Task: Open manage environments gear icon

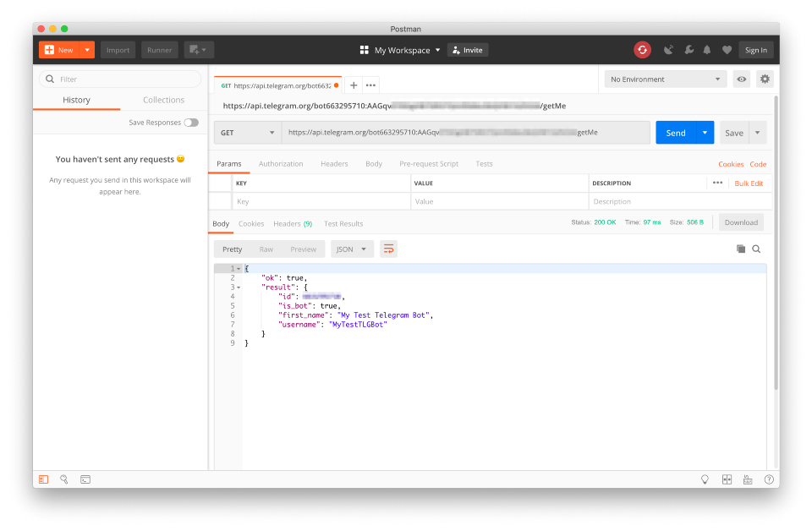Action: click(x=765, y=79)
